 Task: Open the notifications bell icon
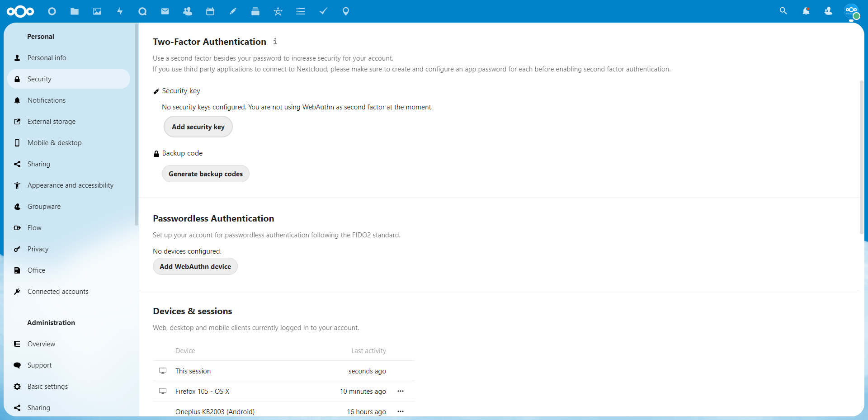coord(806,11)
